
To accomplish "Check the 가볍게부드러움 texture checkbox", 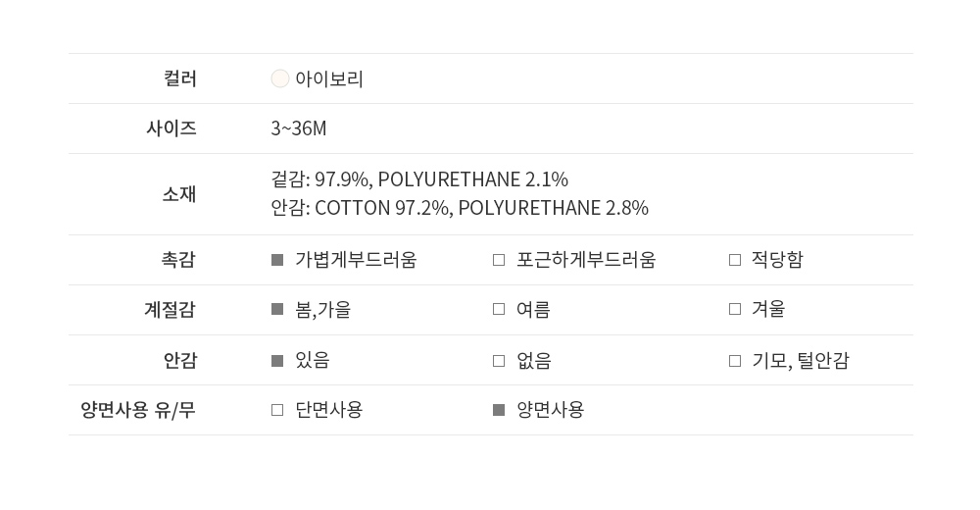I will click(x=277, y=260).
